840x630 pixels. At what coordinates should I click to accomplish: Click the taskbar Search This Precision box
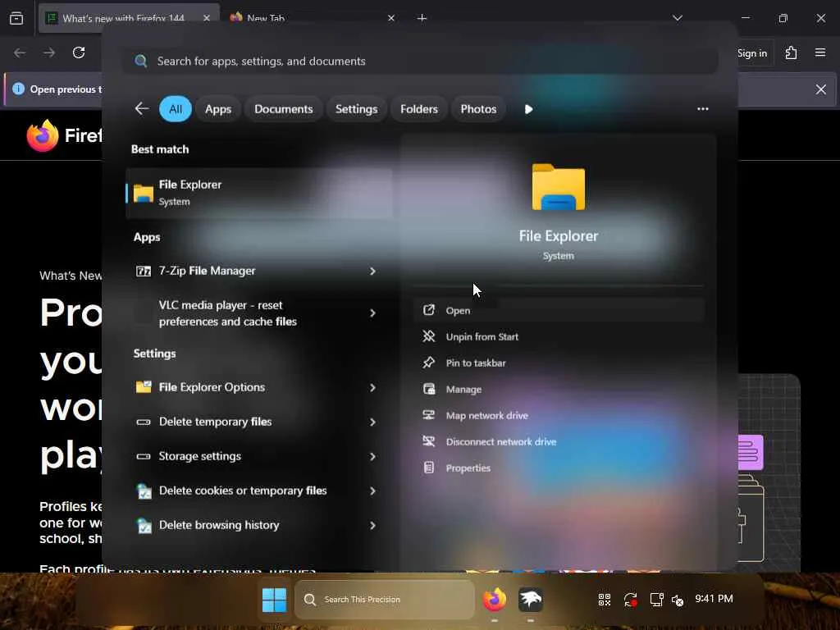click(x=384, y=600)
